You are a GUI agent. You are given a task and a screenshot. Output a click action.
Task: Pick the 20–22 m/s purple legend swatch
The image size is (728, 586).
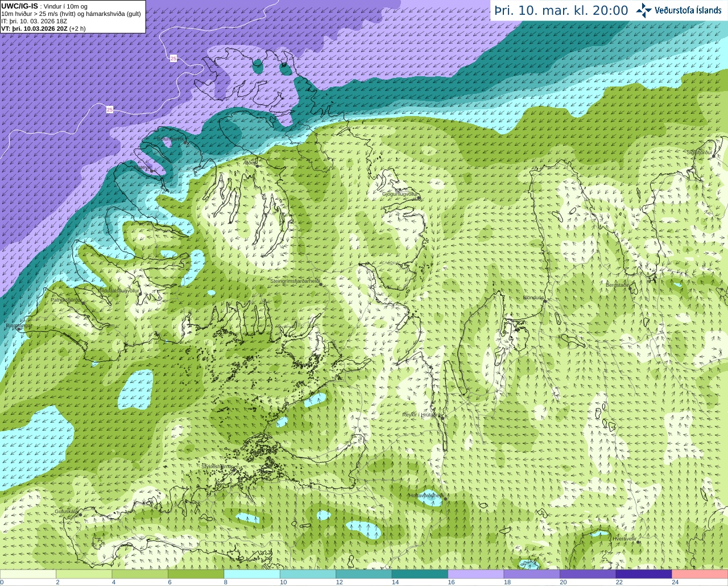point(588,574)
